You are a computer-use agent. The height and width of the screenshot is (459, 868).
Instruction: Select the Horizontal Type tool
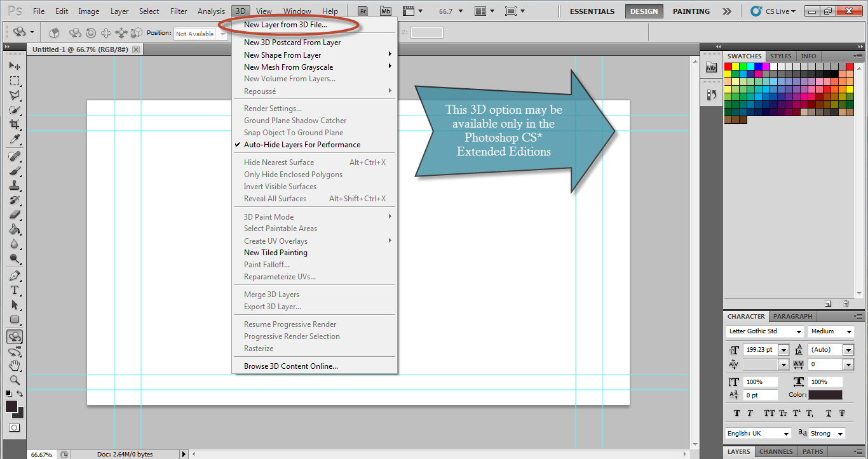coord(14,290)
